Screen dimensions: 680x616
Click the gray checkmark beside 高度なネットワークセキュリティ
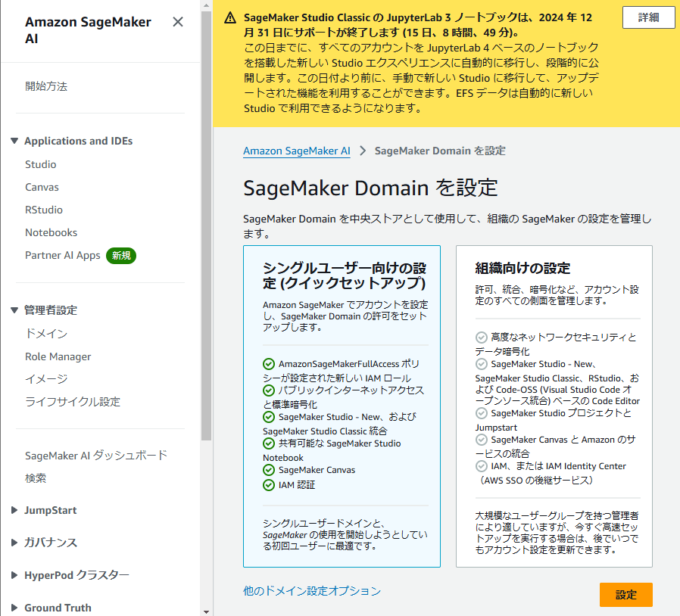point(482,338)
